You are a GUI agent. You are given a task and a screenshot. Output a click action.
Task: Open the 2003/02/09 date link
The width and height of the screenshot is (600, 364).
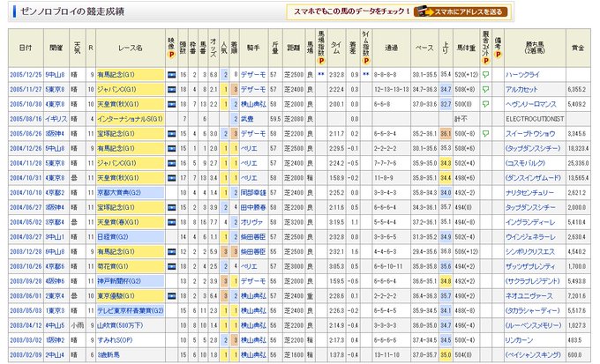pyautogui.click(x=26, y=355)
